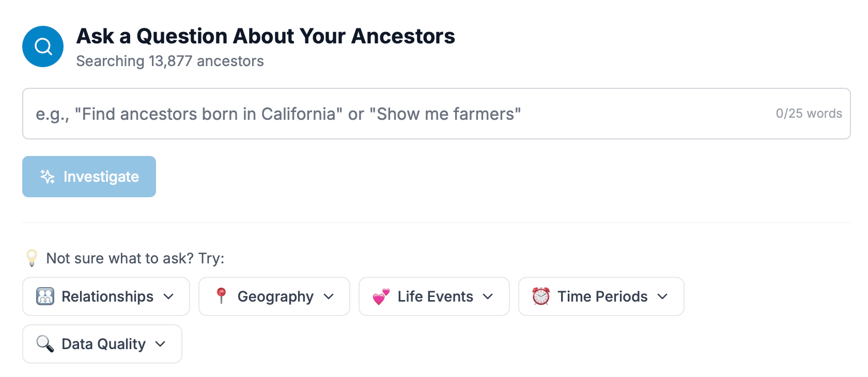Click the alarm clock icon beside Time Periods

click(x=541, y=296)
